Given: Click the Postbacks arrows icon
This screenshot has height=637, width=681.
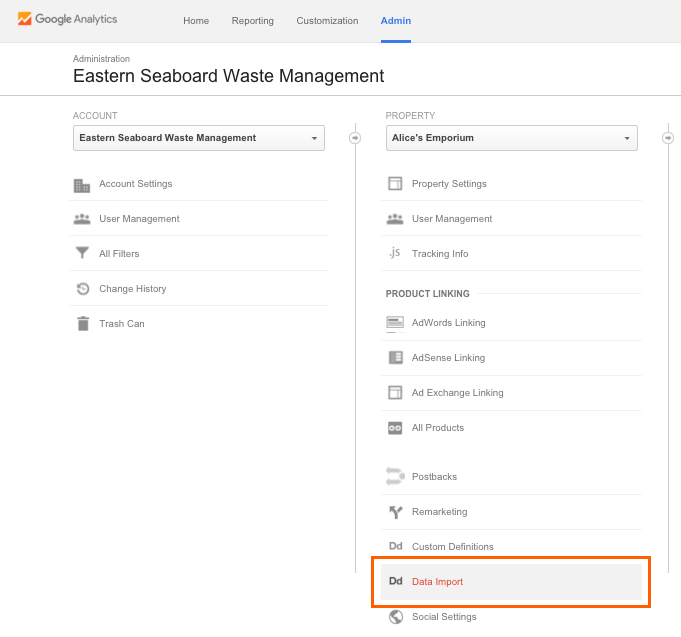Looking at the screenshot, I should pyautogui.click(x=395, y=476).
